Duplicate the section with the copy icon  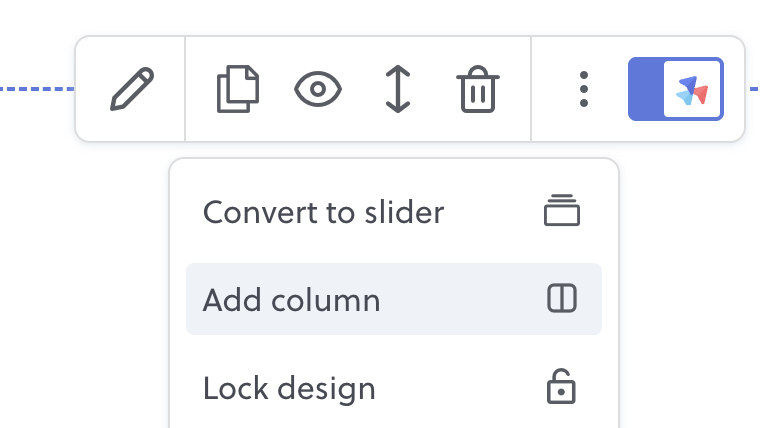(x=238, y=89)
